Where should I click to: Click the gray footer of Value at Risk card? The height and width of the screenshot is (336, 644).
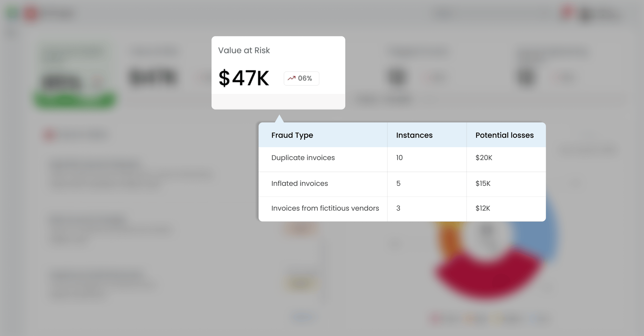[278, 102]
